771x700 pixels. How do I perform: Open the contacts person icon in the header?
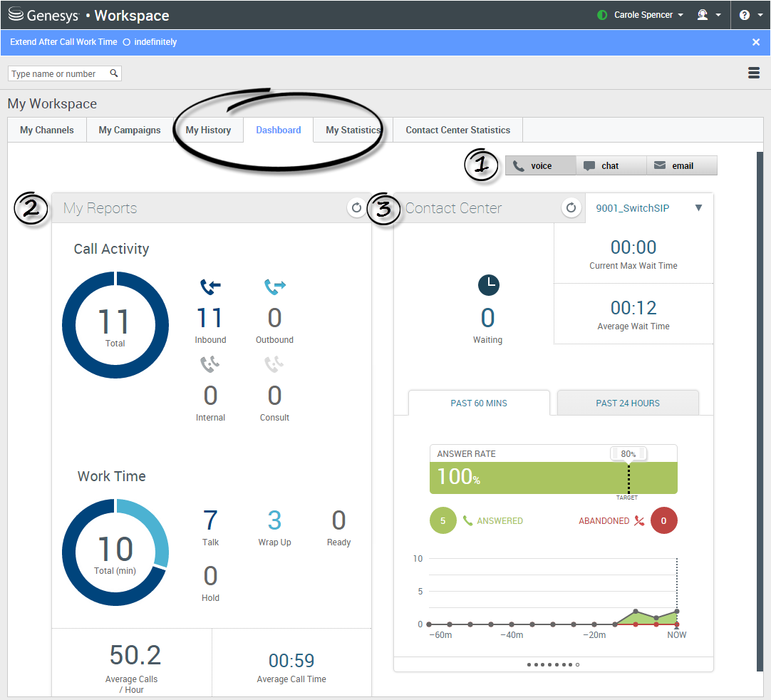(704, 15)
